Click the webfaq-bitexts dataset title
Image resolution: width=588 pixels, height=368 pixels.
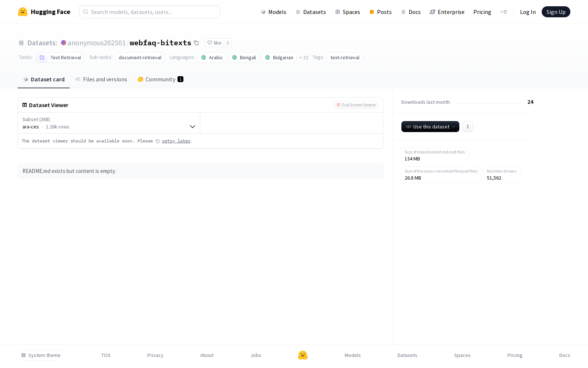click(x=161, y=43)
